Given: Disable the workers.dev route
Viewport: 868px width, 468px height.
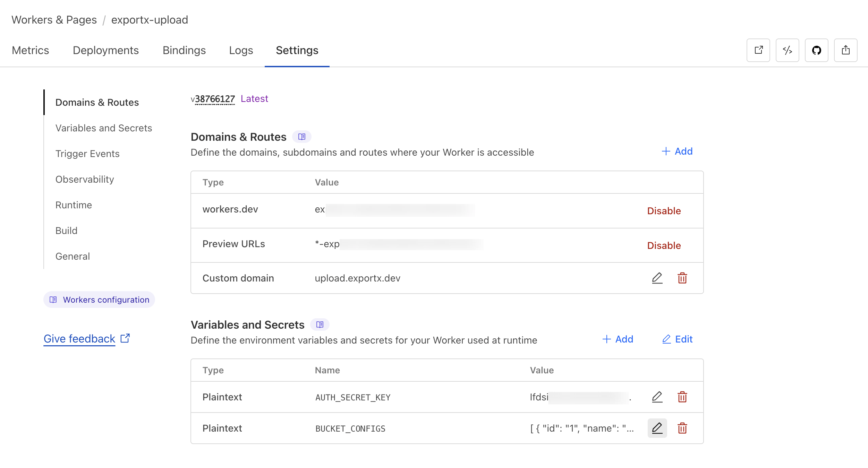Looking at the screenshot, I should (x=664, y=211).
